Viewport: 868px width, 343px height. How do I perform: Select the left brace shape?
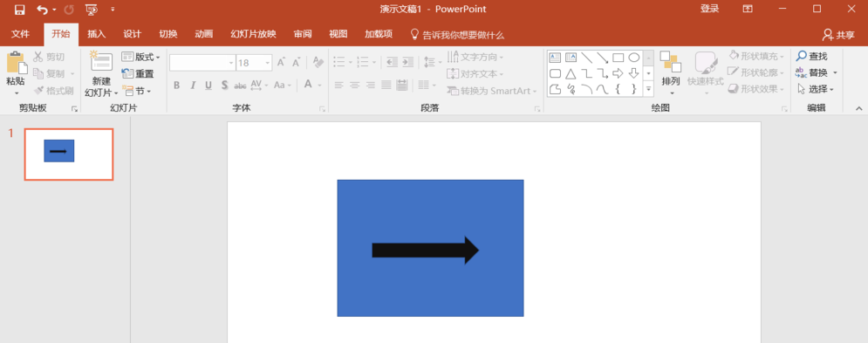(618, 89)
